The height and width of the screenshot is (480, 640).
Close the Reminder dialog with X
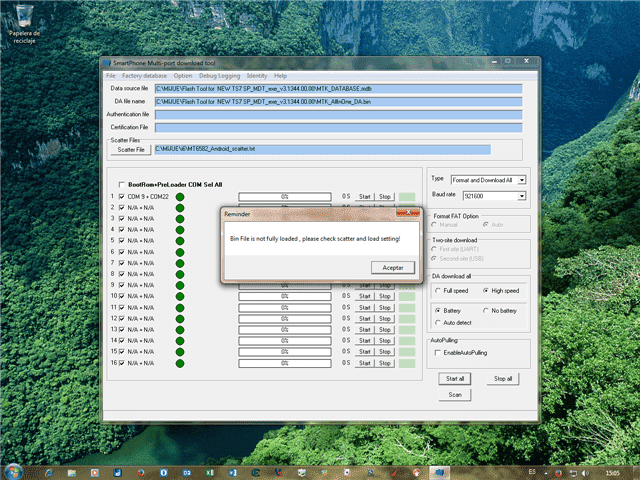click(408, 212)
